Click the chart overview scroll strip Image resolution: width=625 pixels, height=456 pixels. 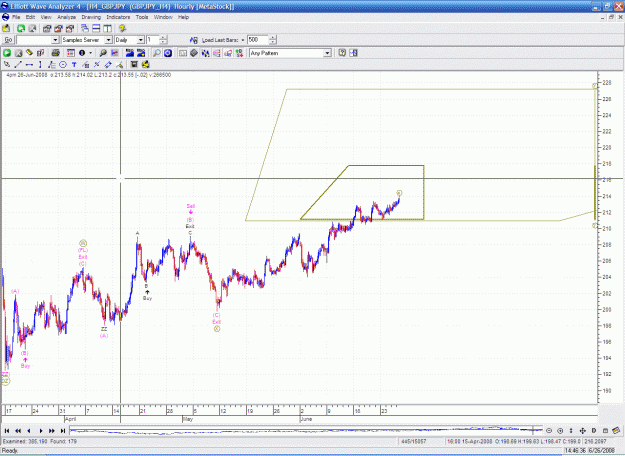pos(306,430)
